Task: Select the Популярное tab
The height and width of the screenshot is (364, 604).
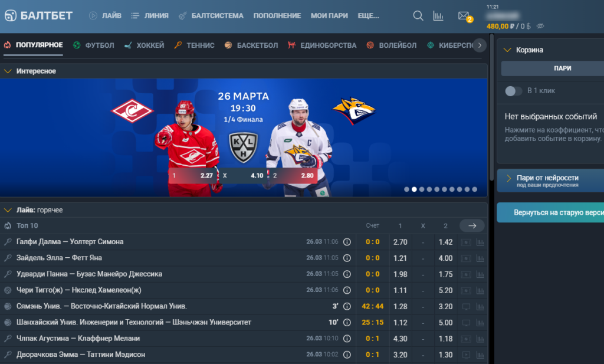Action: (x=34, y=45)
